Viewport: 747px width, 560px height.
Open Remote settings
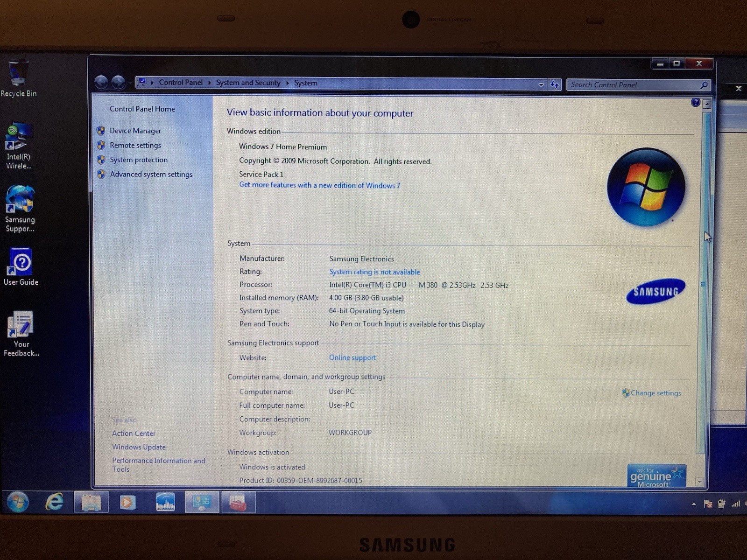pyautogui.click(x=135, y=145)
